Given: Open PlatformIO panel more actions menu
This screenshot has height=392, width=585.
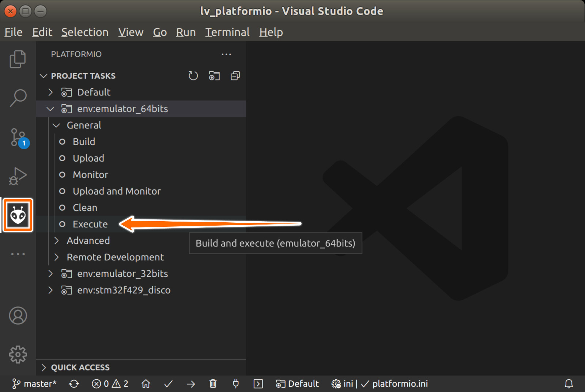Looking at the screenshot, I should tap(226, 54).
